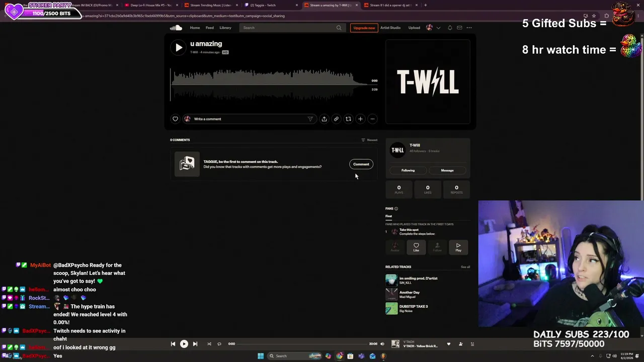Screen dimensions: 644x362
Task: Open the taskbar clock and date
Action: tap(626, 356)
